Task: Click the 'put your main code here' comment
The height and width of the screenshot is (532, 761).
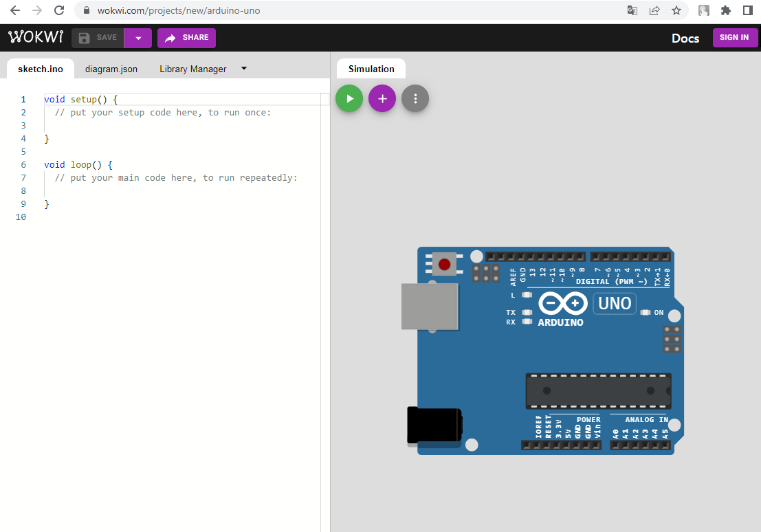Action: pyautogui.click(x=176, y=178)
